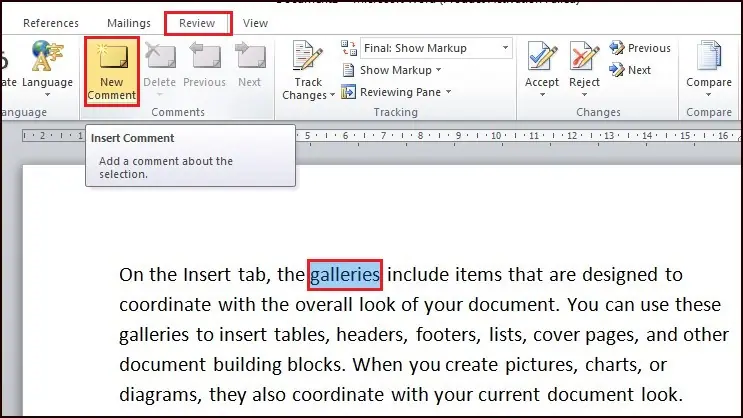The width and height of the screenshot is (743, 418).
Task: Toggle the Track Changes button
Action: pyautogui.click(x=308, y=70)
